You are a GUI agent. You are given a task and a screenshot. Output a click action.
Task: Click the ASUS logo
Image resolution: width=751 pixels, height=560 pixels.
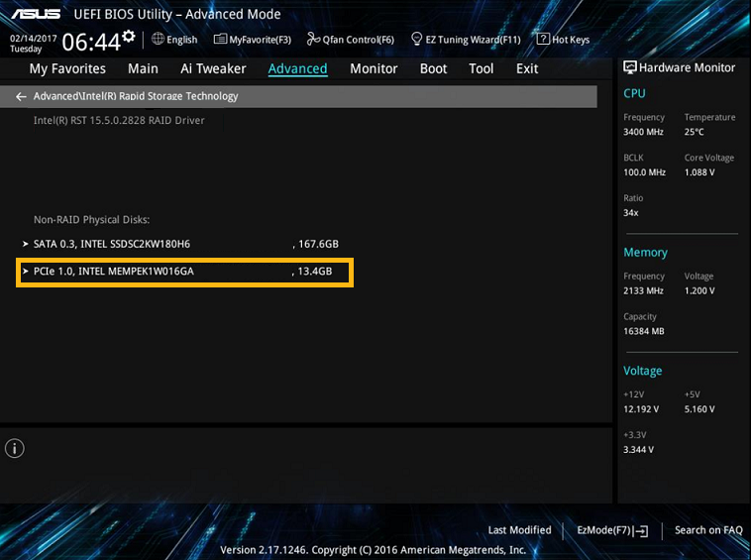point(36,14)
